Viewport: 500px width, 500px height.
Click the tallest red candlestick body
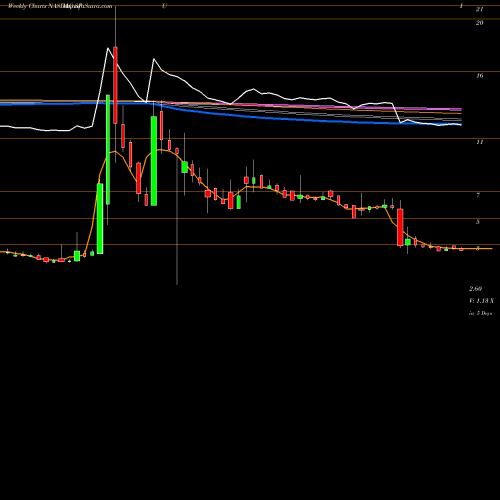click(115, 85)
